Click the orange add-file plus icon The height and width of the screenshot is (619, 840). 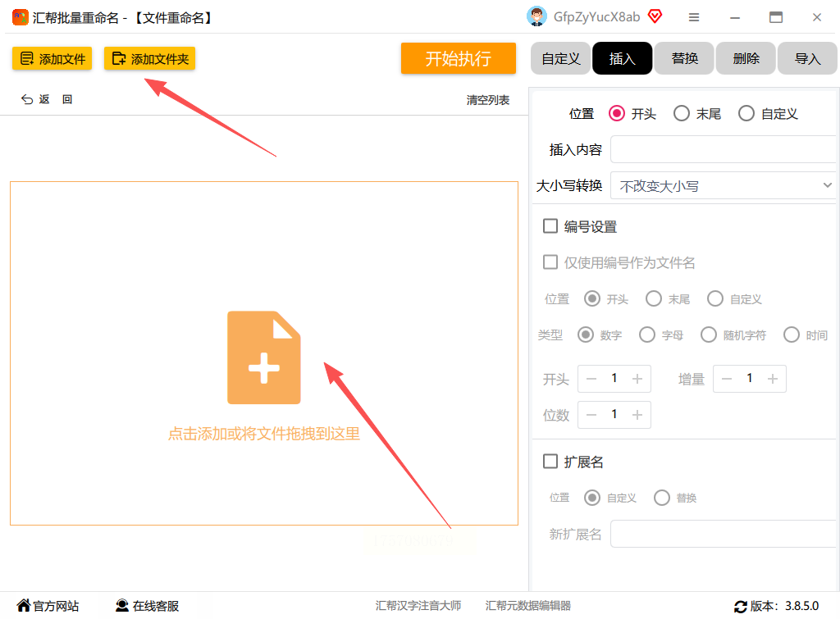coord(263,357)
